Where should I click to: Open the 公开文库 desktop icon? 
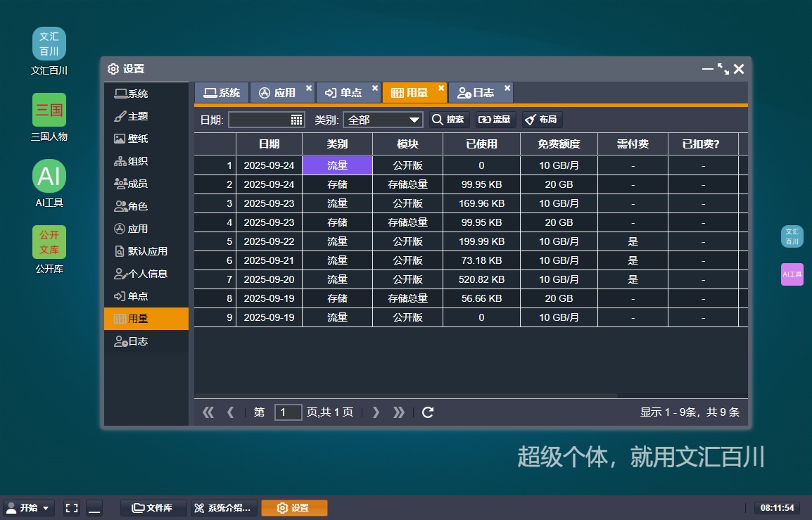click(49, 242)
